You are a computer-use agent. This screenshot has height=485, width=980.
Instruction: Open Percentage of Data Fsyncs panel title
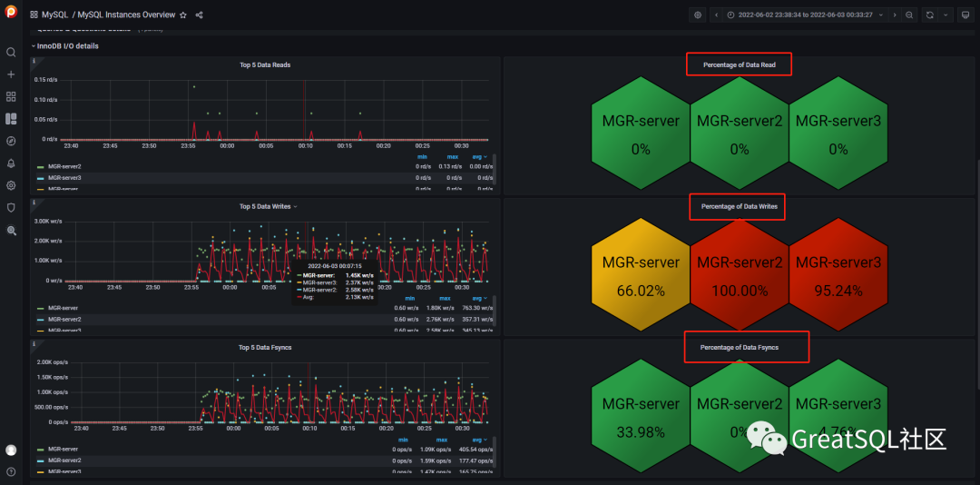739,347
